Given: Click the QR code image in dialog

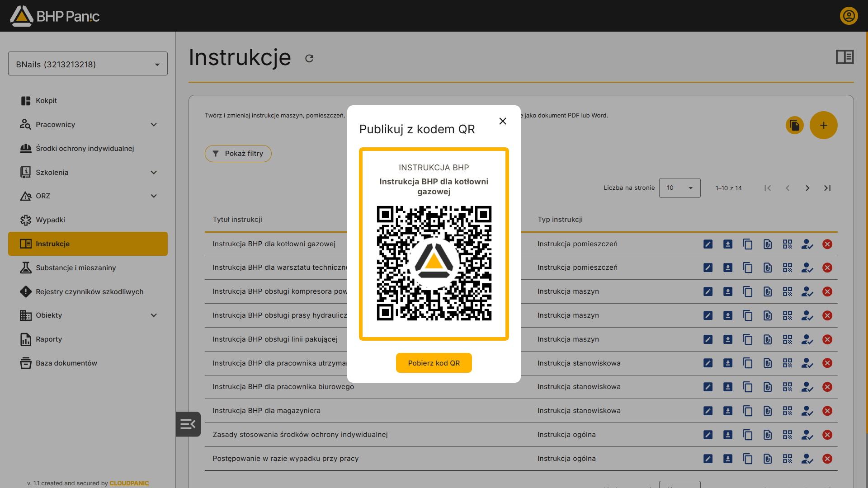Looking at the screenshot, I should coord(434,263).
